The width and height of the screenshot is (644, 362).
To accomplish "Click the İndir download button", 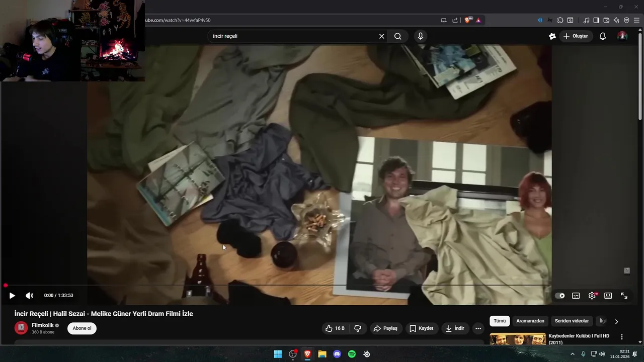I will (x=455, y=328).
